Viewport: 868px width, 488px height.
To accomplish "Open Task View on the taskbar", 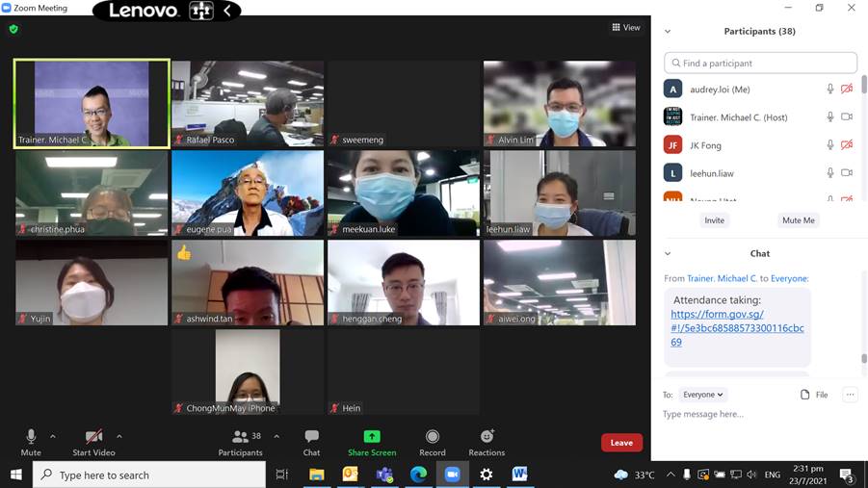I will pyautogui.click(x=282, y=475).
